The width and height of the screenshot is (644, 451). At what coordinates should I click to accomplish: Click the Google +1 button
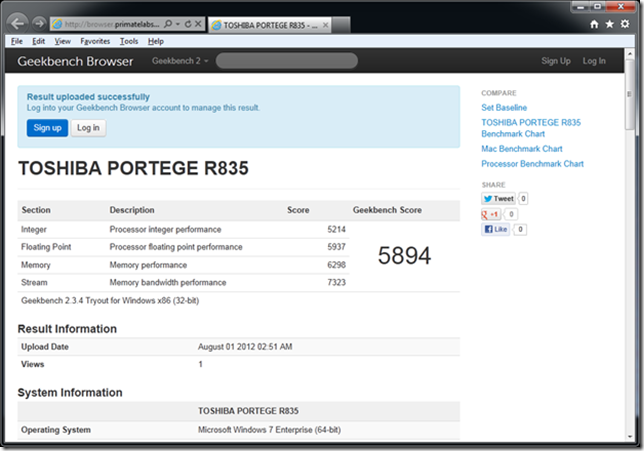pyautogui.click(x=491, y=214)
